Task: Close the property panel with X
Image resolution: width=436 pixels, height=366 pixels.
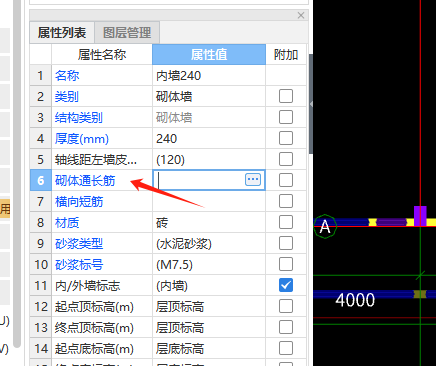Action: [301, 15]
